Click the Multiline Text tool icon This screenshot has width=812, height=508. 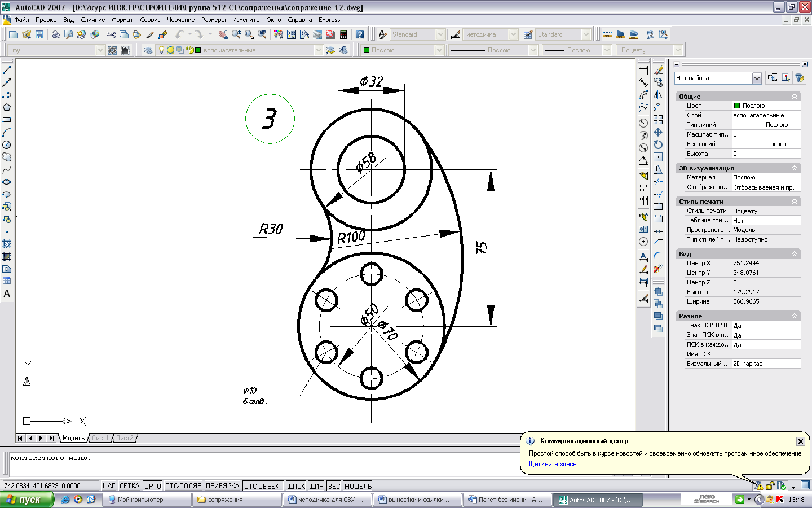(7, 294)
